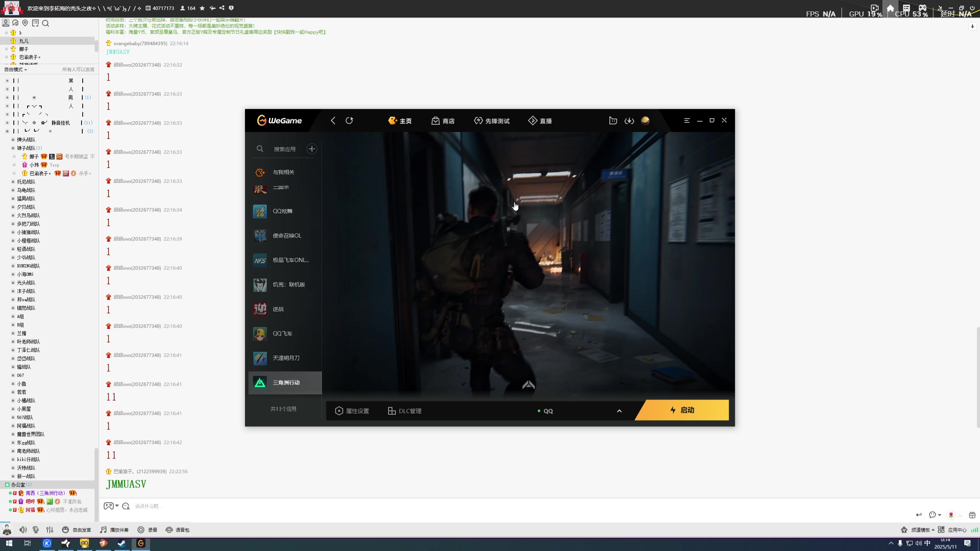Screen dimensions: 980x551
Task: Open WeGame 主页 tab
Action: [400, 121]
